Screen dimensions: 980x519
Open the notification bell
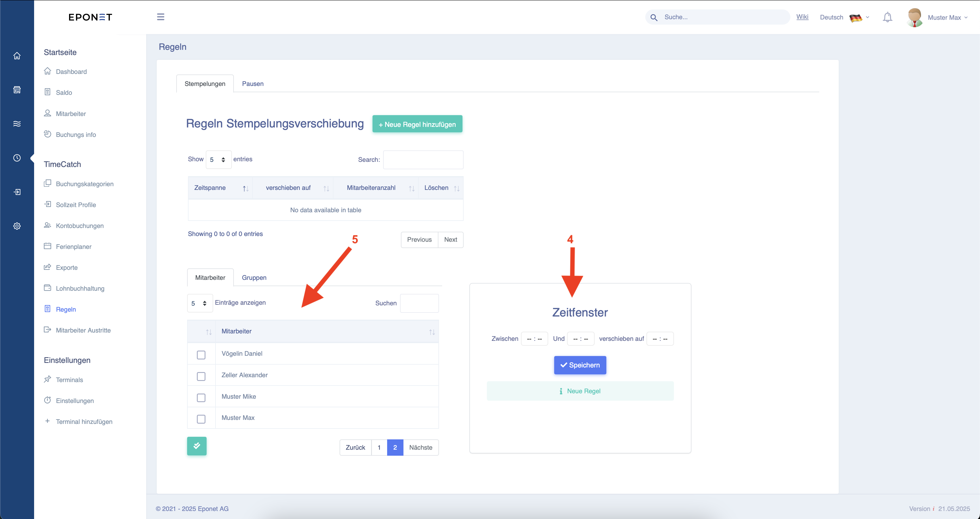pos(887,17)
